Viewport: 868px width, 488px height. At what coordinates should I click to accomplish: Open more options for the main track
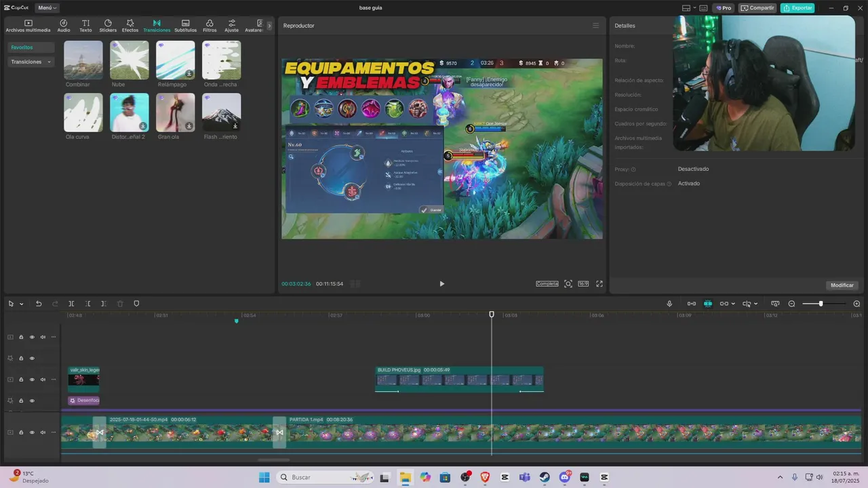54,432
